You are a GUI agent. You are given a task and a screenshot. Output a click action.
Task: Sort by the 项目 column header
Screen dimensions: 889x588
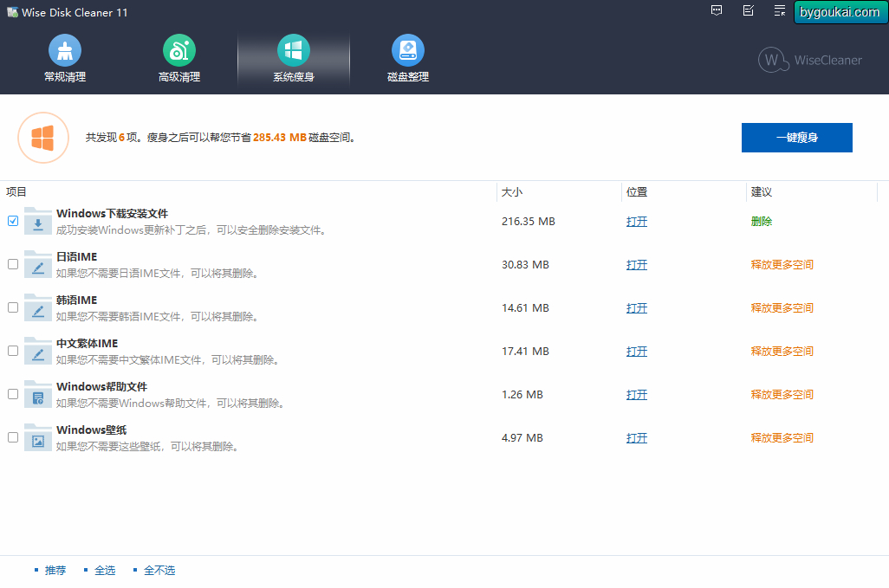click(16, 192)
